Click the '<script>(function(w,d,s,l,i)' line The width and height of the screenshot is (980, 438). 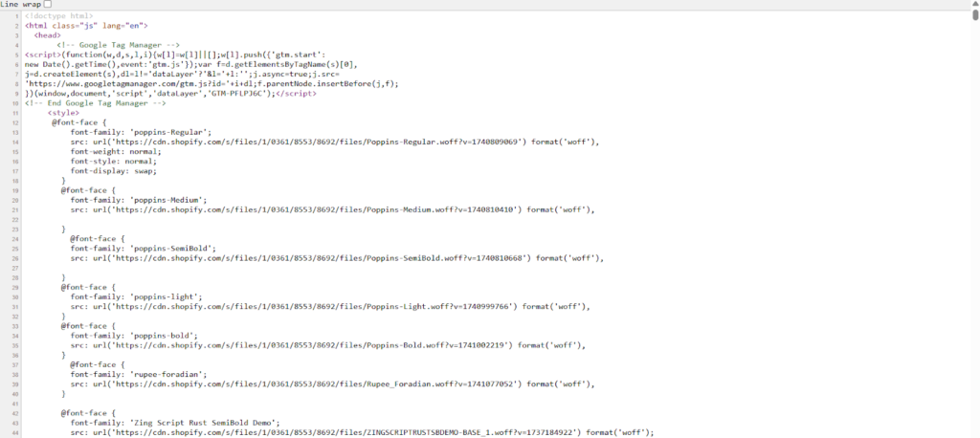tap(175, 55)
